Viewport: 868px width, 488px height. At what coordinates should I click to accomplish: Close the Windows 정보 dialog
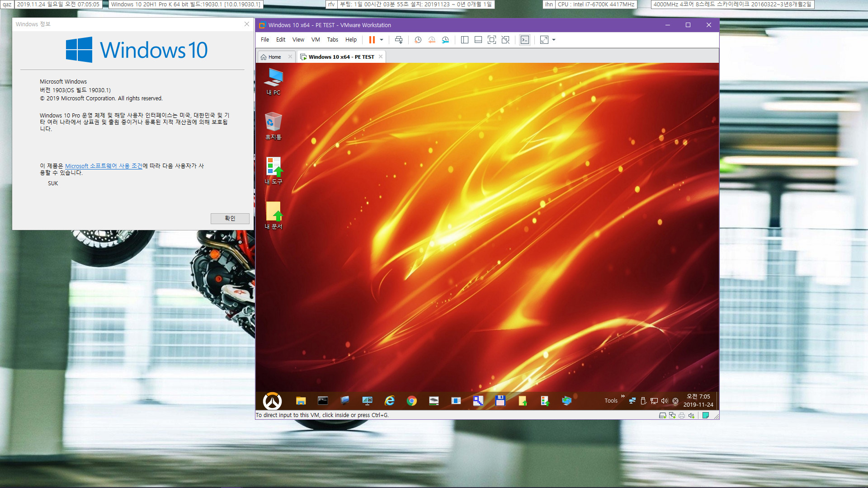(x=247, y=24)
